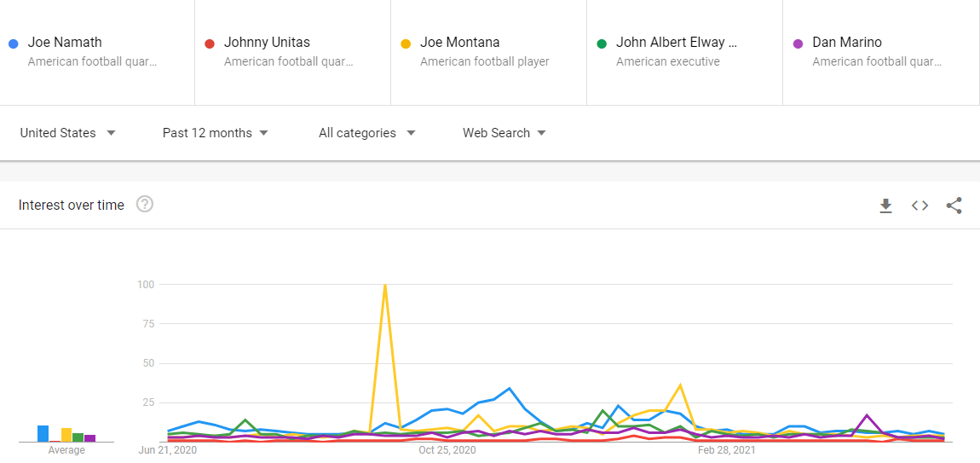Viewport: 980px width, 463px height.
Task: Click the yellow dot beside Joe Montana
Action: [x=406, y=43]
